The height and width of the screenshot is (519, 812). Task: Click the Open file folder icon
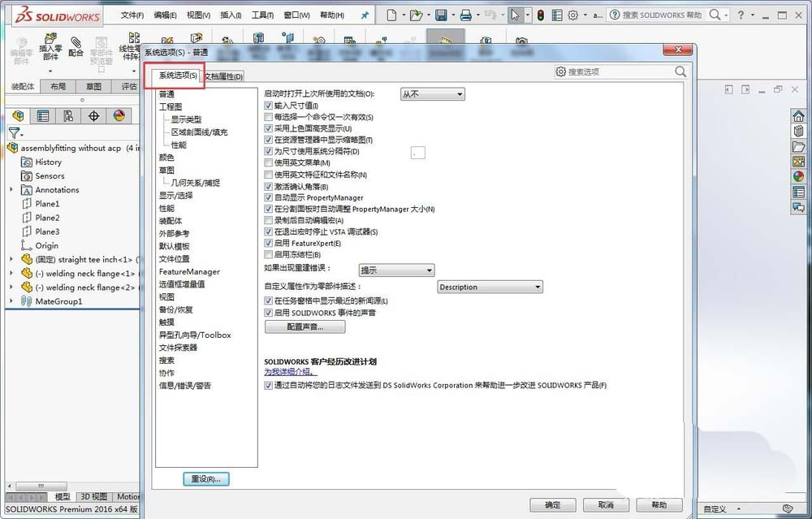pyautogui.click(x=416, y=15)
